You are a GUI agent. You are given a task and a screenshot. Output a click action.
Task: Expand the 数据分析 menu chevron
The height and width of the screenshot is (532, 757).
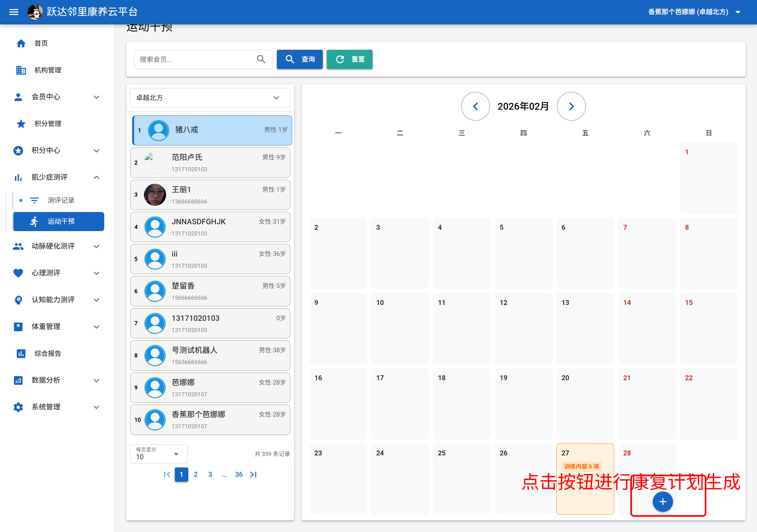click(96, 380)
